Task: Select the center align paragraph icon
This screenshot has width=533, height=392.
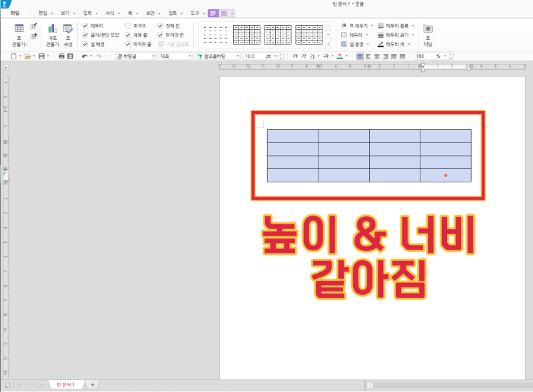Action: (x=377, y=57)
